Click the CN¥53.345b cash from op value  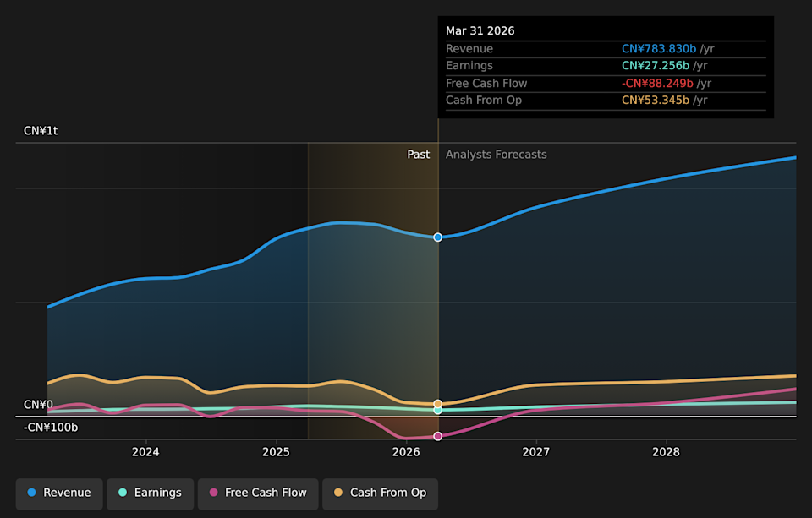[655, 101]
